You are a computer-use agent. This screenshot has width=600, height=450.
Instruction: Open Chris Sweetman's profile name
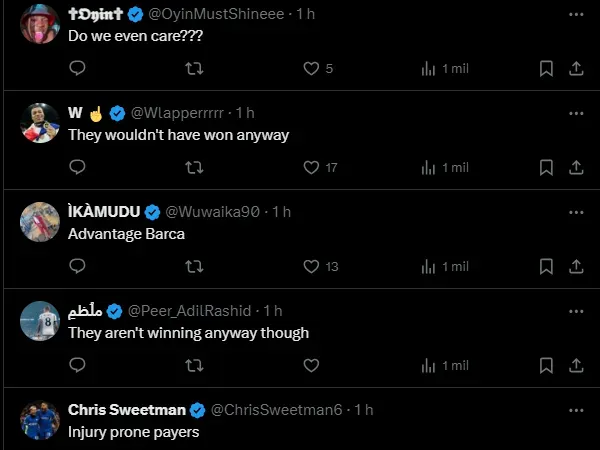(127, 410)
